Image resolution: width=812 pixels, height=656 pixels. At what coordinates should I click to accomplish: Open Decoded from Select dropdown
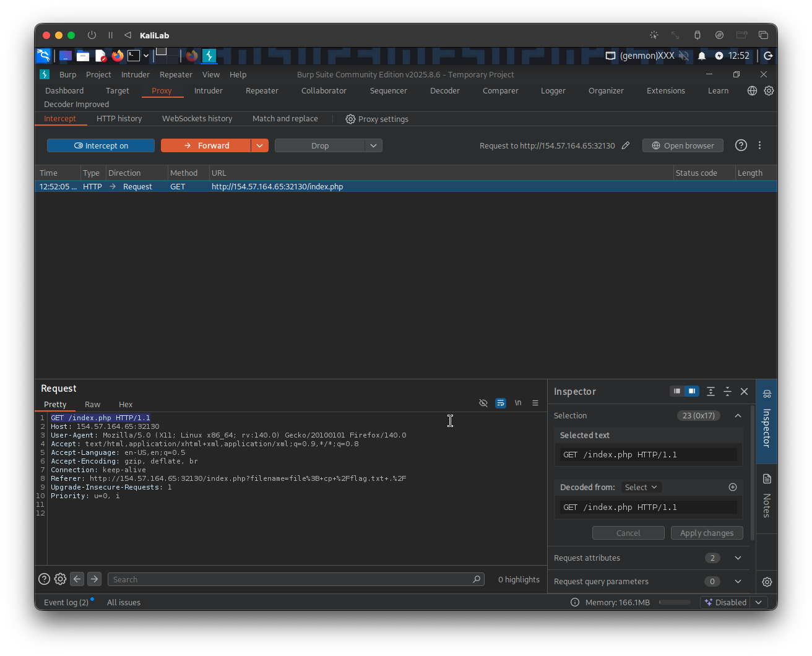(641, 487)
